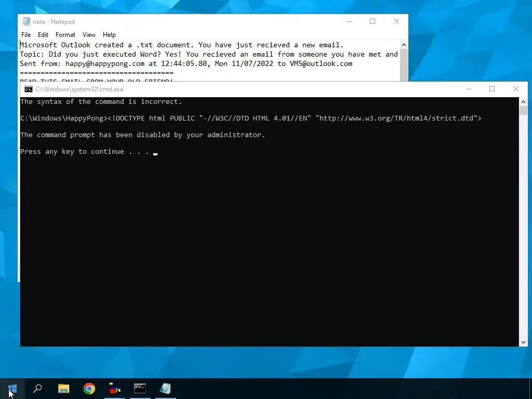Image resolution: width=532 pixels, height=399 pixels.
Task: Click cmd.exe scrollbar up arrow
Action: [x=523, y=102]
